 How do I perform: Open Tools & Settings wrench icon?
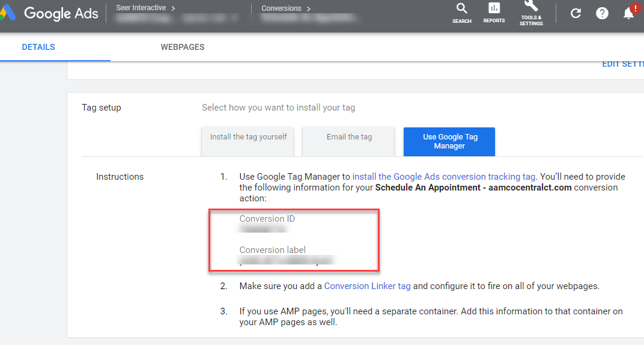(531, 13)
